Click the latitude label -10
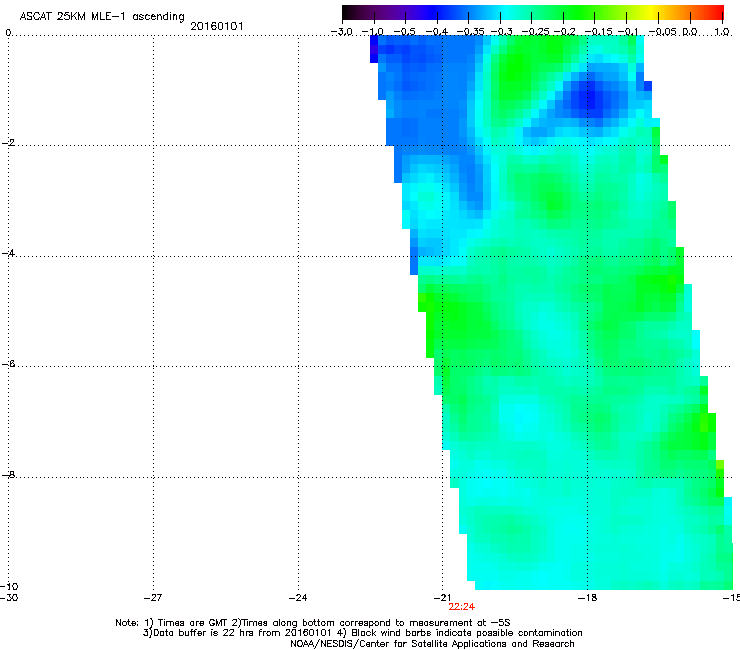The image size is (740, 650). click(9, 586)
